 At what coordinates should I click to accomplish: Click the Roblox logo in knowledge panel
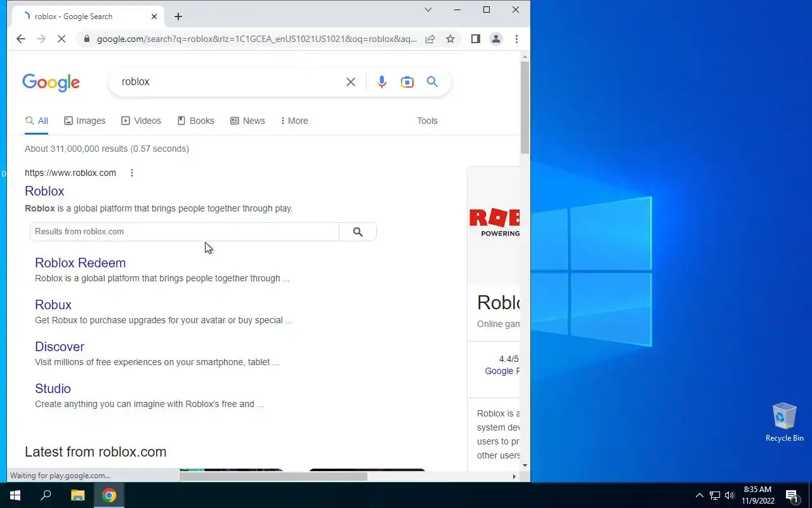click(x=494, y=222)
